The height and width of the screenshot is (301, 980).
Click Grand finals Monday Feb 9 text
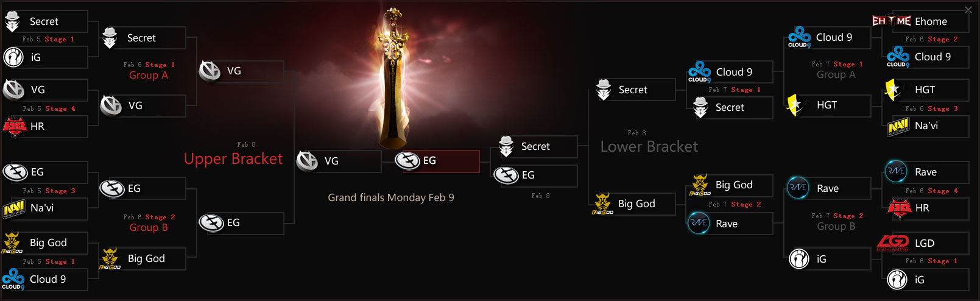391,197
